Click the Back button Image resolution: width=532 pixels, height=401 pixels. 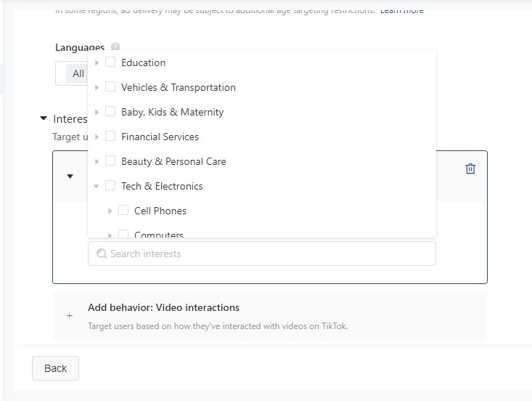(x=55, y=368)
